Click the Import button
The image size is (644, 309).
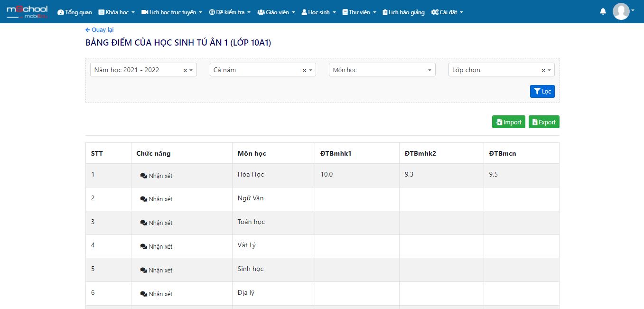509,122
